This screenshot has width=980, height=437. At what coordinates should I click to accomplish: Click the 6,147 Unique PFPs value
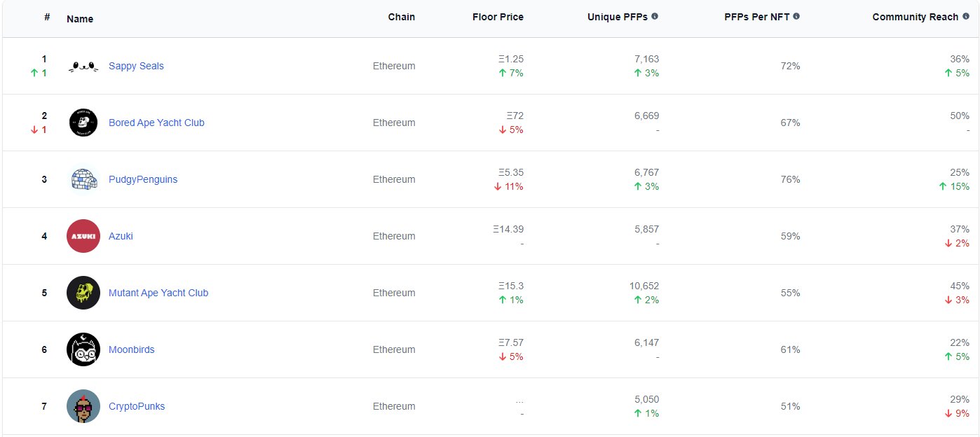tap(647, 342)
